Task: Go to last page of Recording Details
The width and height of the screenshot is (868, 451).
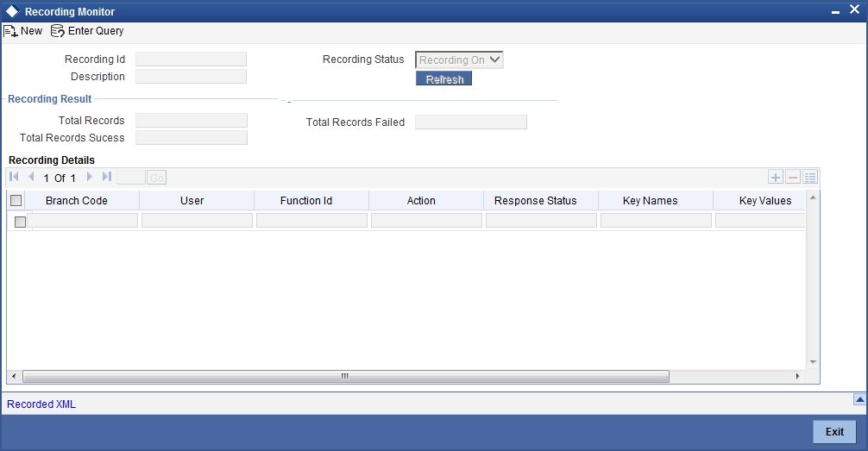Action: (107, 177)
